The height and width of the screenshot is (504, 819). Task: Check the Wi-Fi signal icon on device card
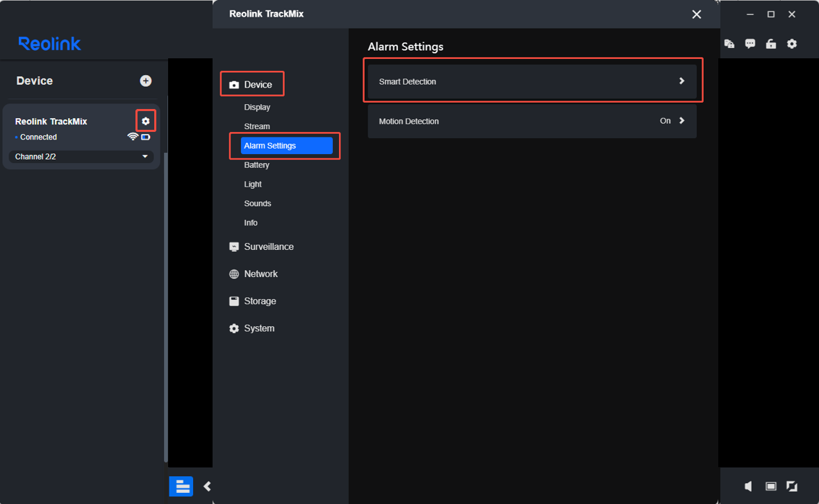[133, 137]
